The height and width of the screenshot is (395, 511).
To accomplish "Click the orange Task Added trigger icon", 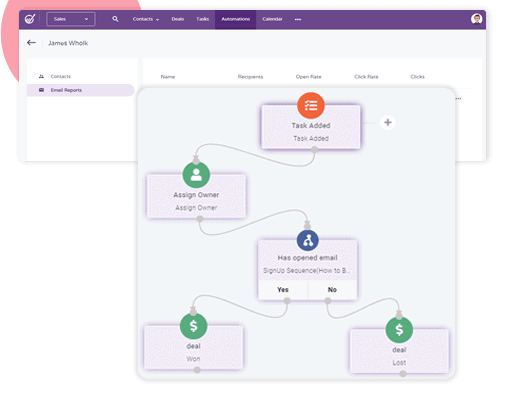I will [x=311, y=106].
